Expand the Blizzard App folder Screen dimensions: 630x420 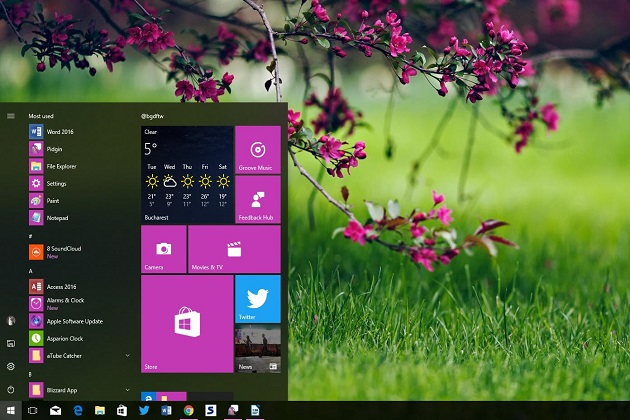[x=127, y=389]
